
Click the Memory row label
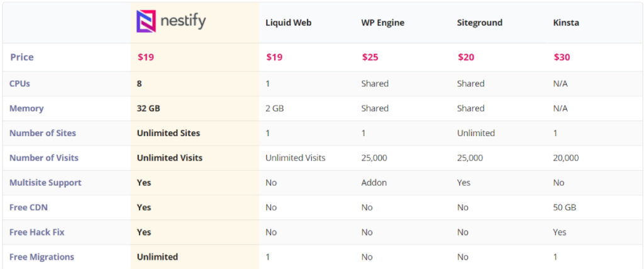tap(26, 108)
